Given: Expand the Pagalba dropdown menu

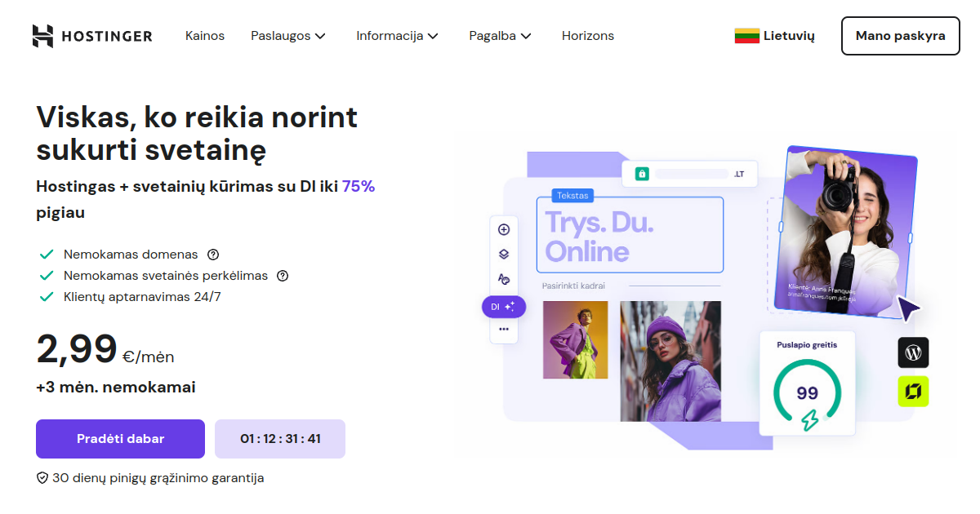Looking at the screenshot, I should click(x=500, y=36).
